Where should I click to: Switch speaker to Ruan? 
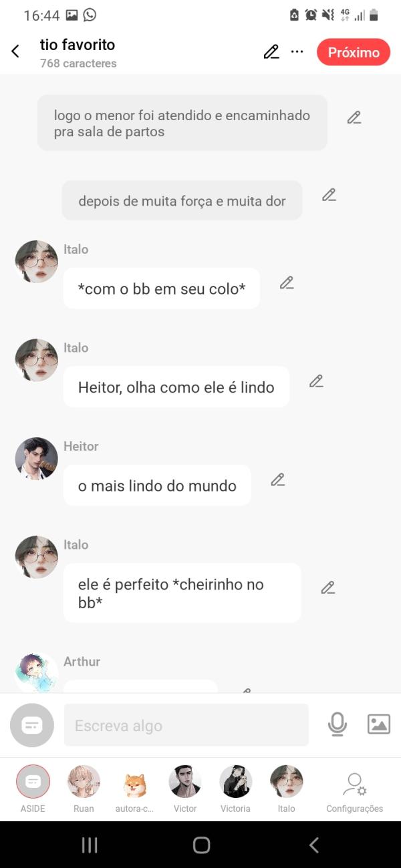click(84, 782)
